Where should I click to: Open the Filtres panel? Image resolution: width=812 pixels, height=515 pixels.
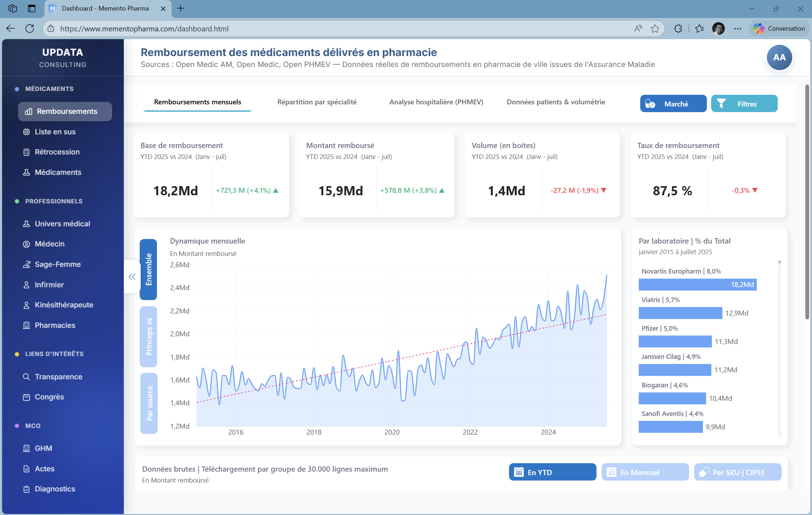point(744,103)
